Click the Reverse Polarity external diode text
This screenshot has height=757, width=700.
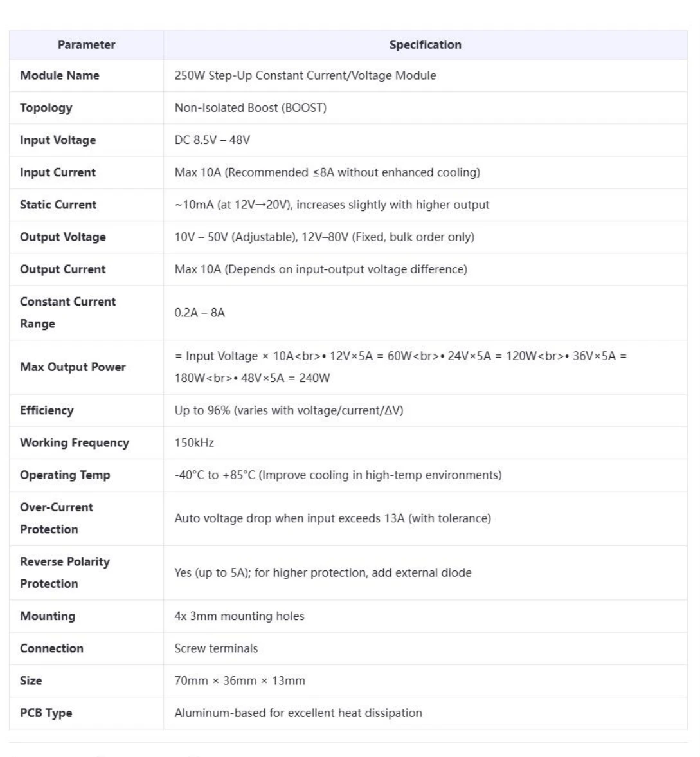[323, 573]
